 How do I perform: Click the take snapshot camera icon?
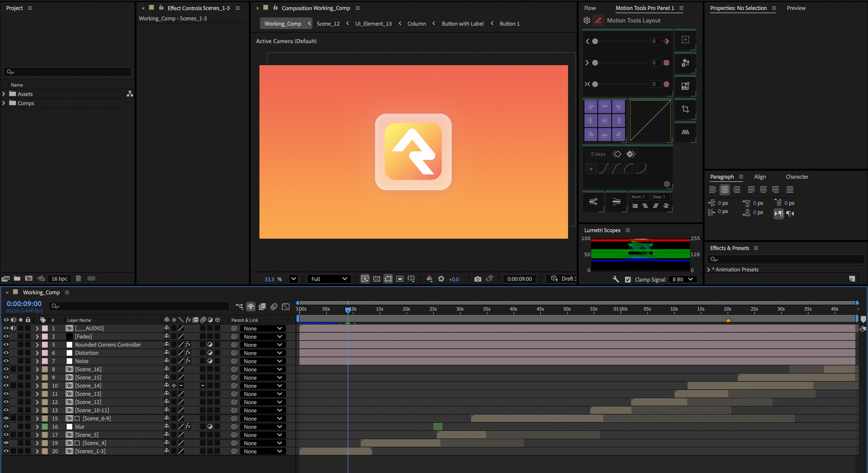coord(478,279)
